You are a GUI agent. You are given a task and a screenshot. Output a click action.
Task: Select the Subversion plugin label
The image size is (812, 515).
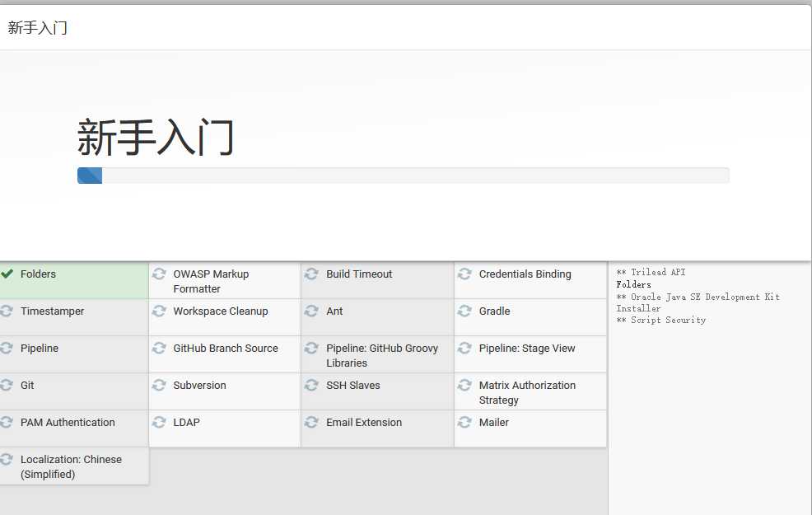pos(199,385)
